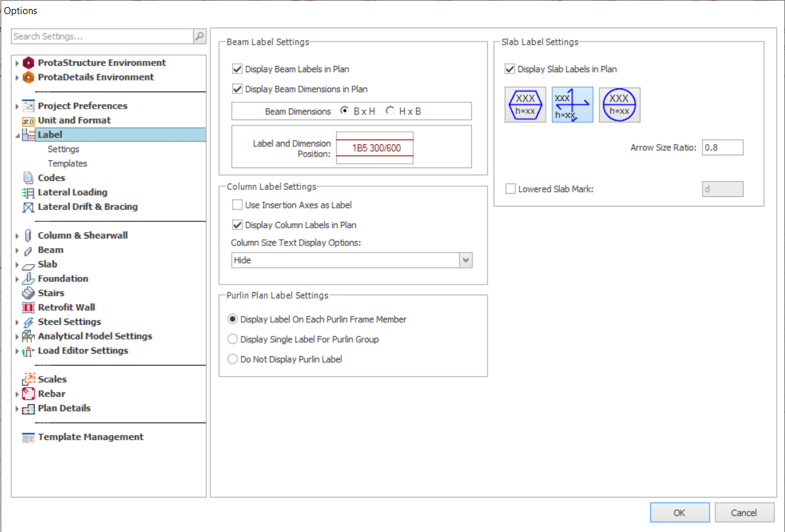Select the H x B beam dimension option
This screenshot has width=785, height=532.
[390, 111]
